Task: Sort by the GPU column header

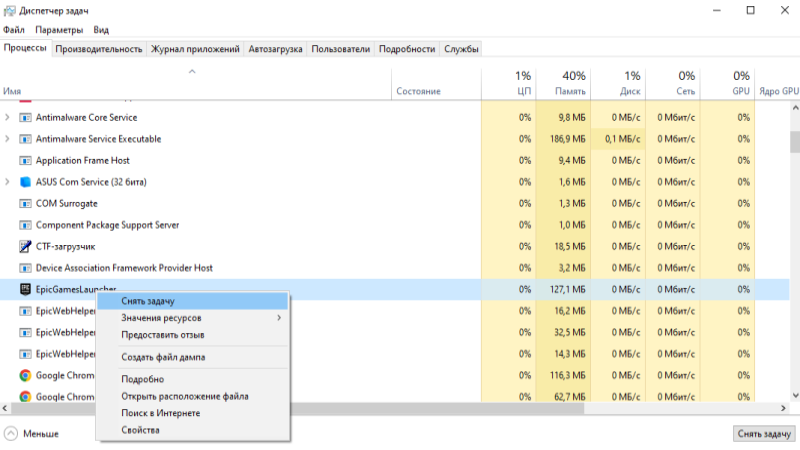Action: [727, 84]
